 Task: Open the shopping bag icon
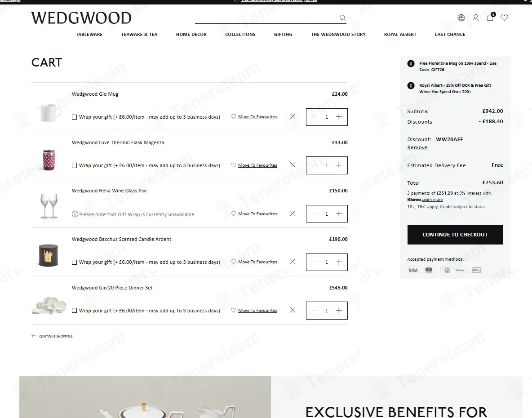click(490, 17)
